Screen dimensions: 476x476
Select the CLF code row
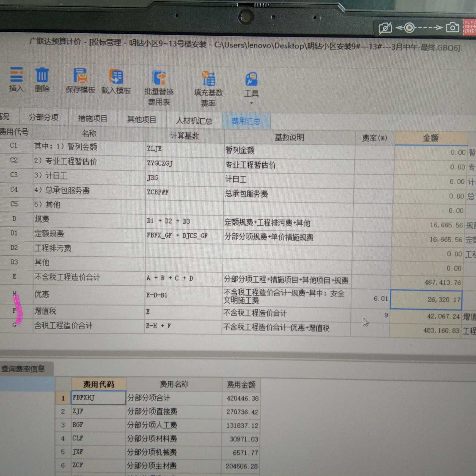pyautogui.click(x=99, y=438)
